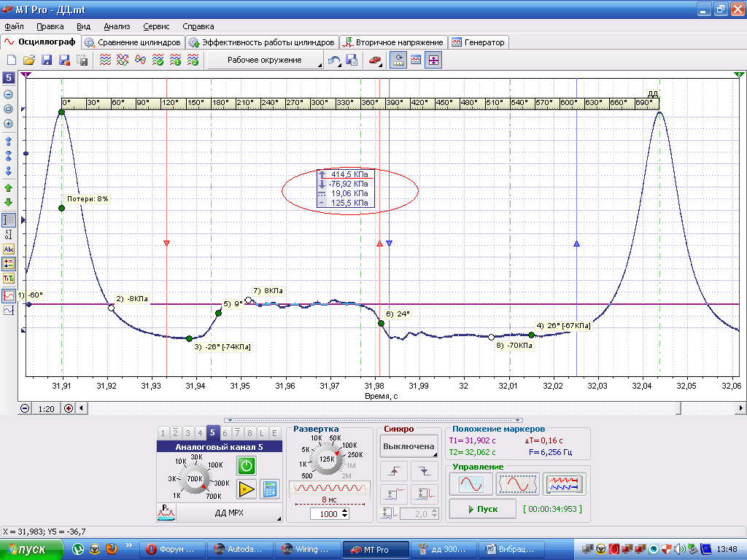Viewport: 747px width, 560px height.
Task: Open the Анализ menu
Action: (x=117, y=27)
